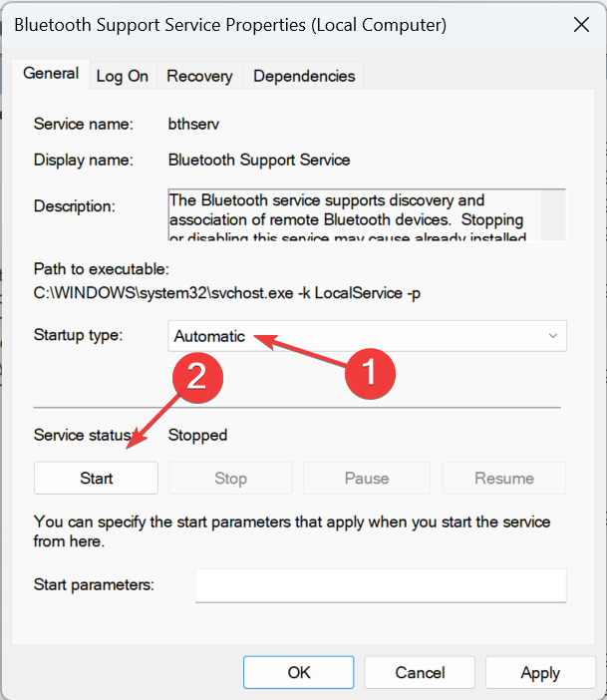Click the Pause service button

(x=367, y=478)
